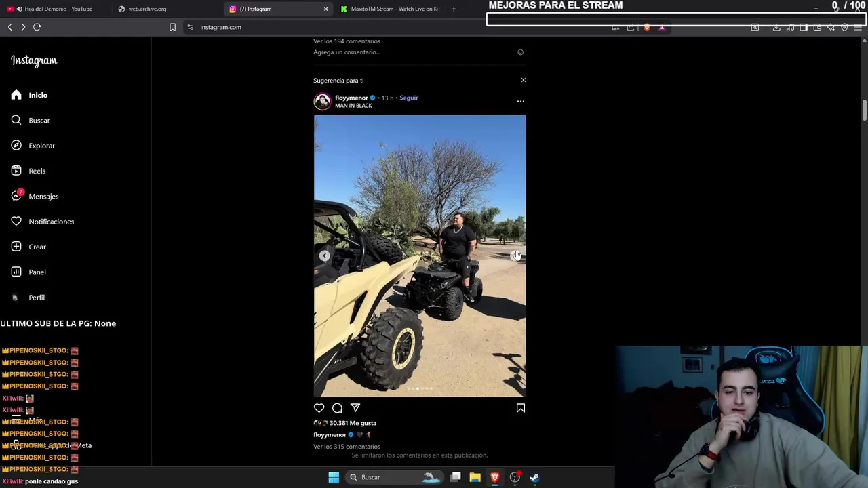The height and width of the screenshot is (488, 868).
Task: Open the Brave hamburger menu
Action: click(x=859, y=28)
